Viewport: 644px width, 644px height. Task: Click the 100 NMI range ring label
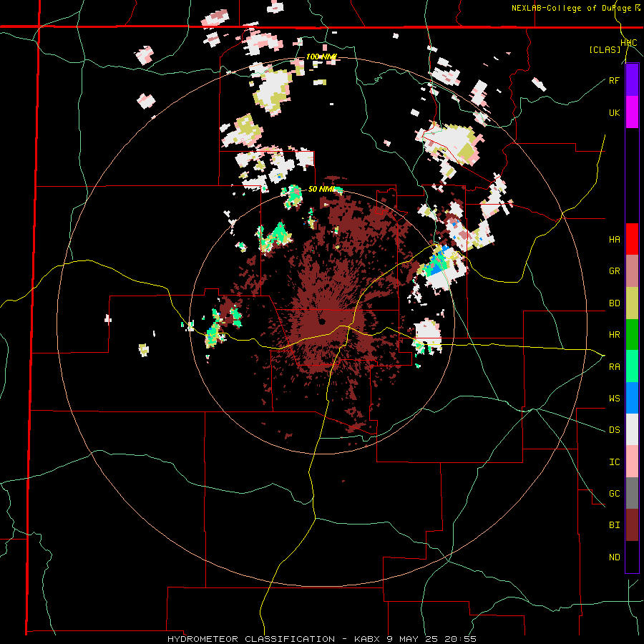point(321,57)
